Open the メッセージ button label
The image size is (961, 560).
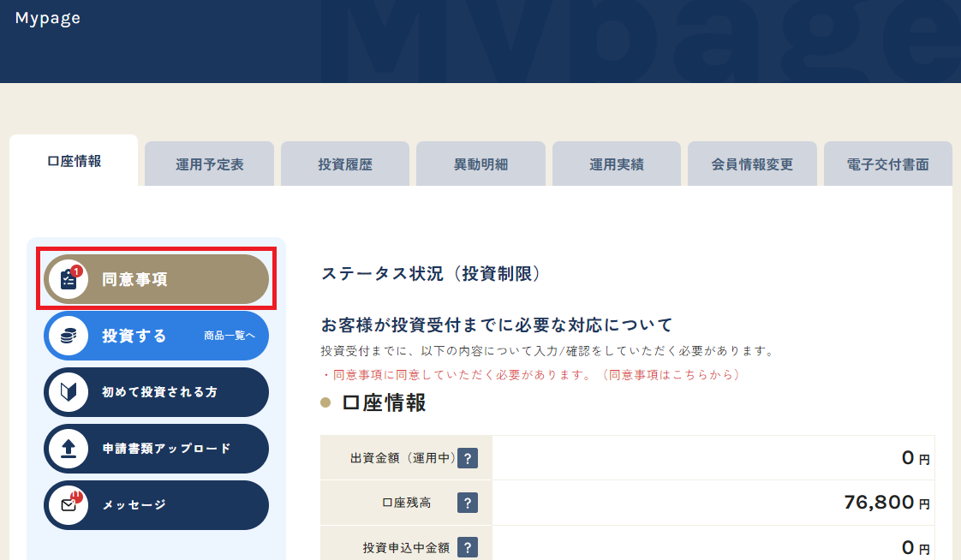[x=134, y=505]
